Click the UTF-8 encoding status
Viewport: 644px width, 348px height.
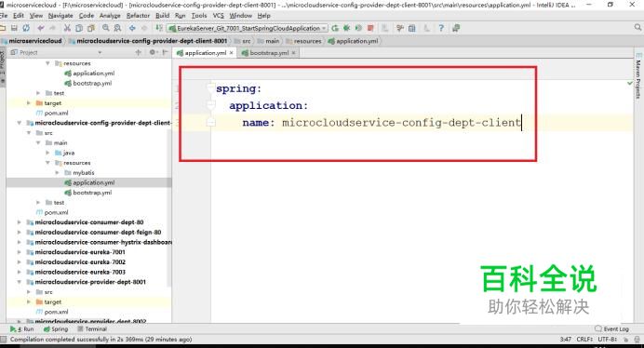[x=607, y=340]
